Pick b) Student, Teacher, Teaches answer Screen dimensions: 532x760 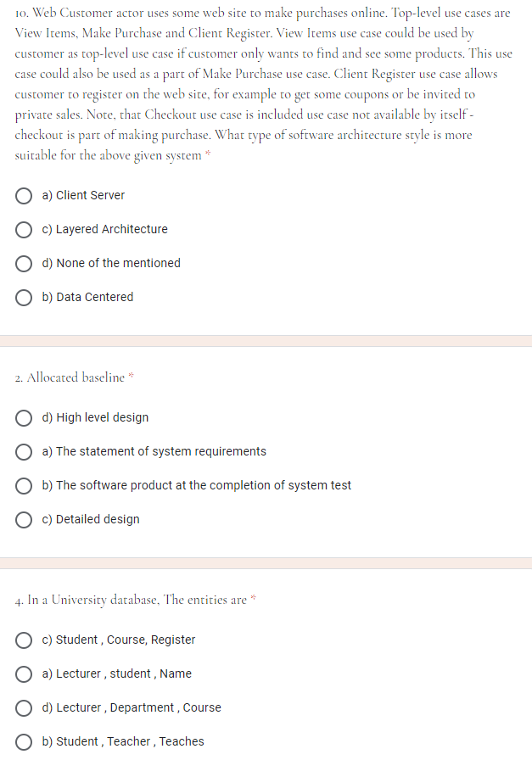(24, 741)
